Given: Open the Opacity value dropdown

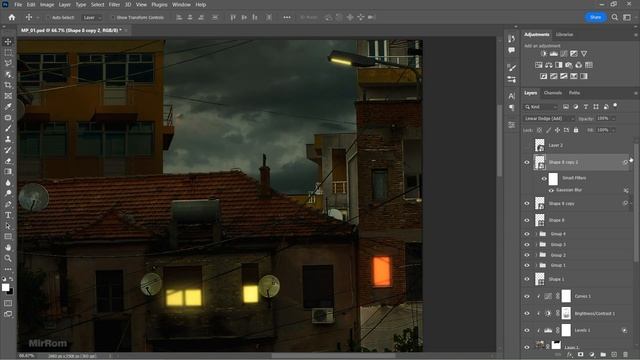Looking at the screenshot, I should pos(613,118).
